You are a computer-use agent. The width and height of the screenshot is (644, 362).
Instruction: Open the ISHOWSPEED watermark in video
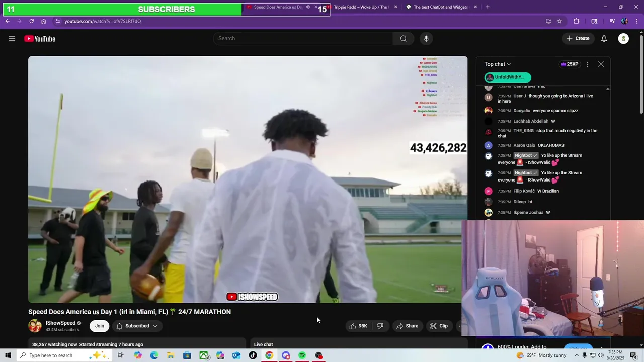click(252, 297)
